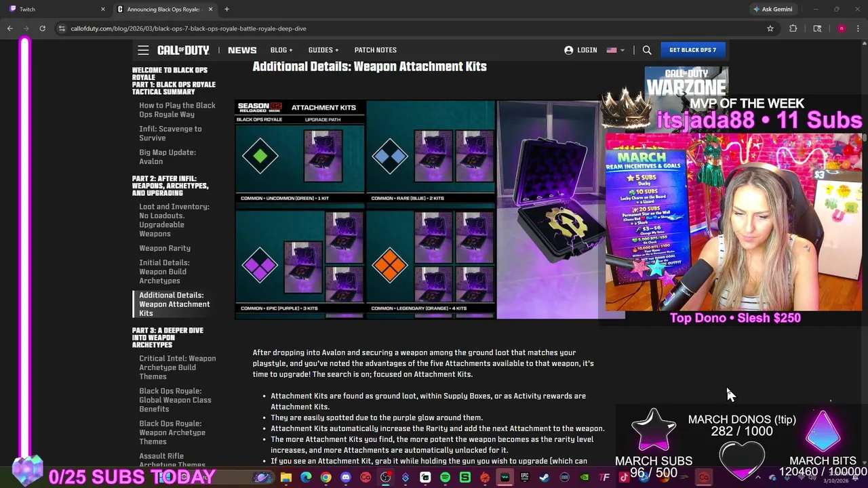Click the page vertical scrollbar
Viewport: 868px width, 488px height.
tap(865, 138)
